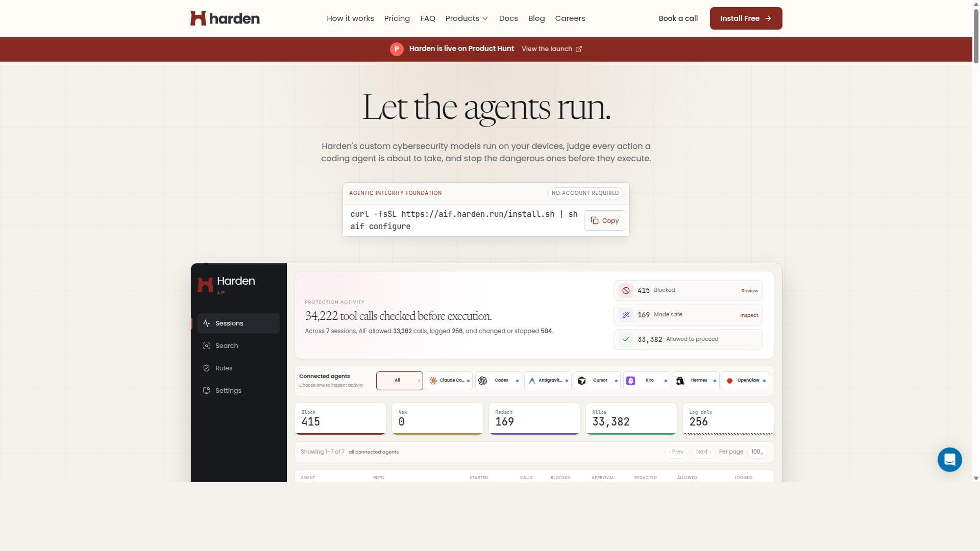This screenshot has width=980, height=551.
Task: Open the Per page 100 dropdown
Action: [757, 452]
